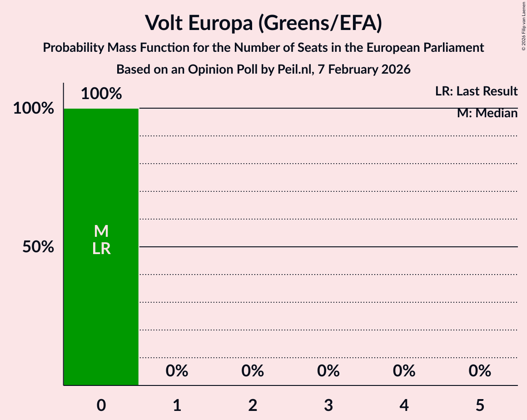Click the Peil.nl opinion poll date line
This screenshot has height=420, width=527.
263,70
